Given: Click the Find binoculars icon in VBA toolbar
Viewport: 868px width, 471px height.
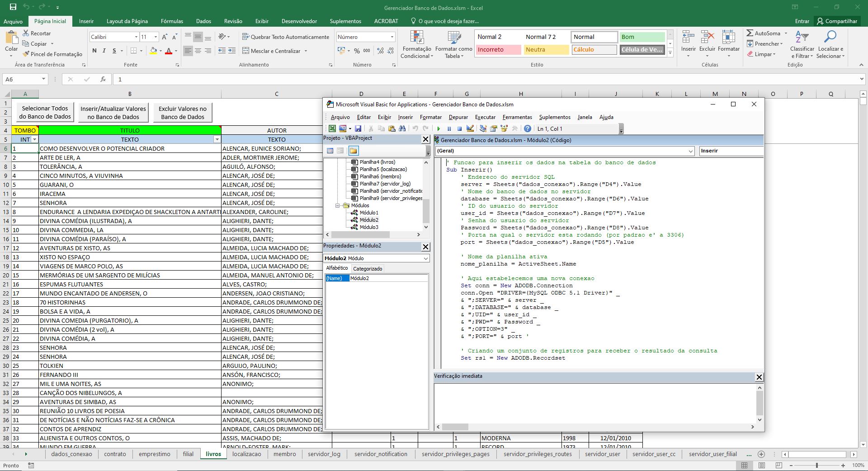Looking at the screenshot, I should click(x=402, y=129).
